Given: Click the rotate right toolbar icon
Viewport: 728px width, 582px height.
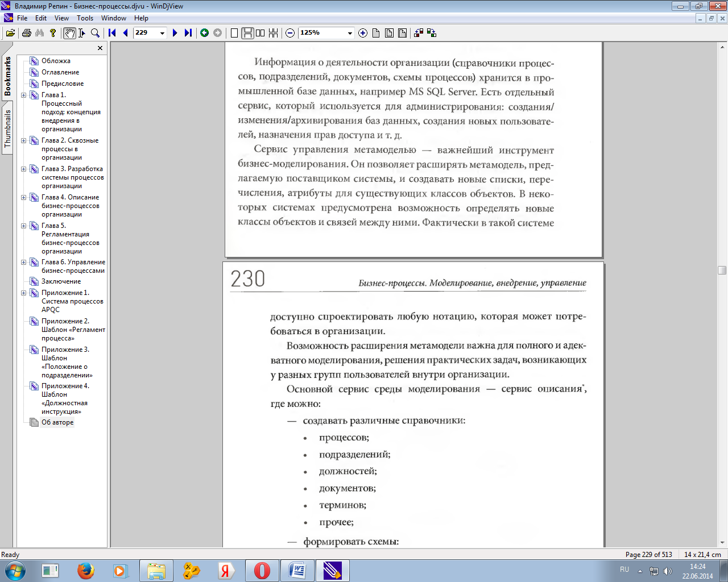Looking at the screenshot, I should pos(432,33).
